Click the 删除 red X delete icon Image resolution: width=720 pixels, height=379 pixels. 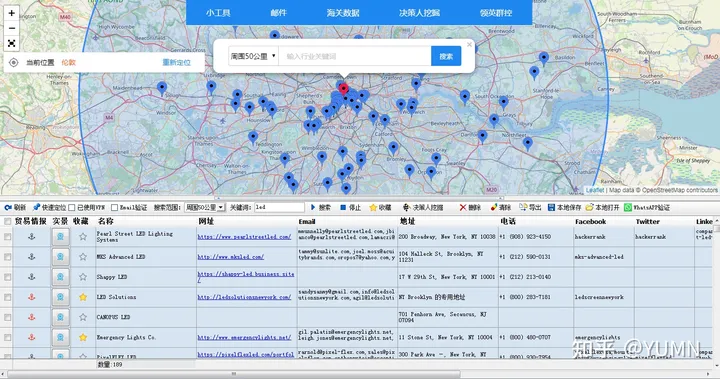[x=463, y=208]
